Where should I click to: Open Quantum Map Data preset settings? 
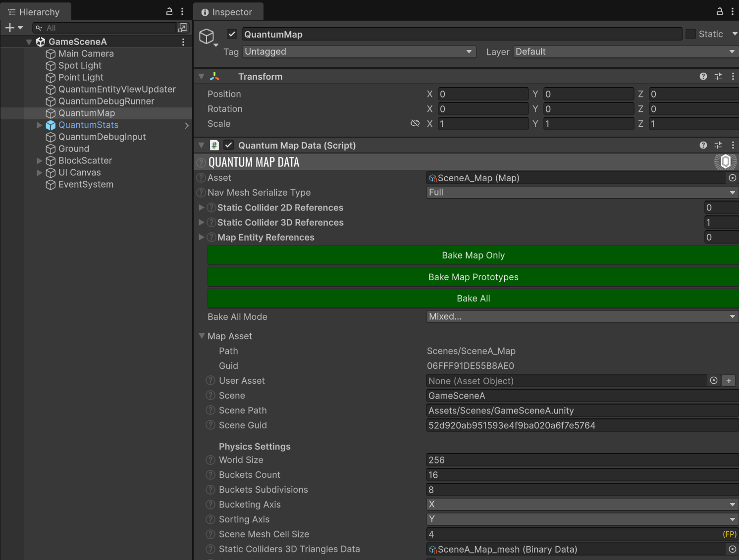point(718,145)
